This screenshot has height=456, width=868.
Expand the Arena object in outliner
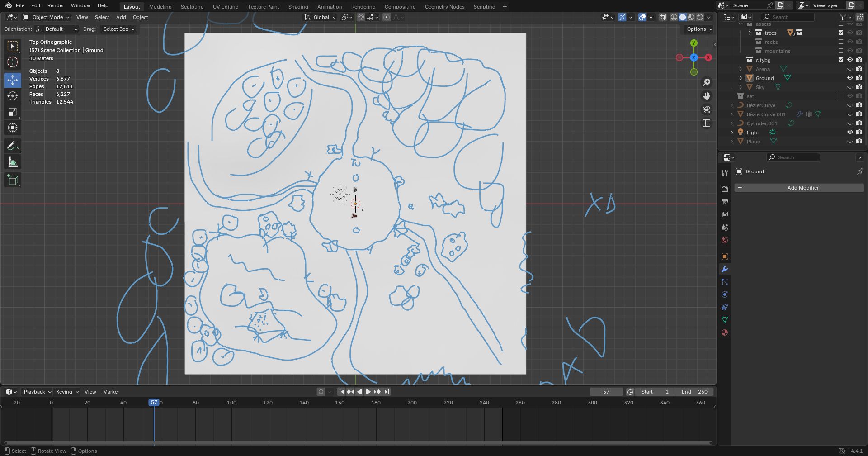tap(741, 69)
